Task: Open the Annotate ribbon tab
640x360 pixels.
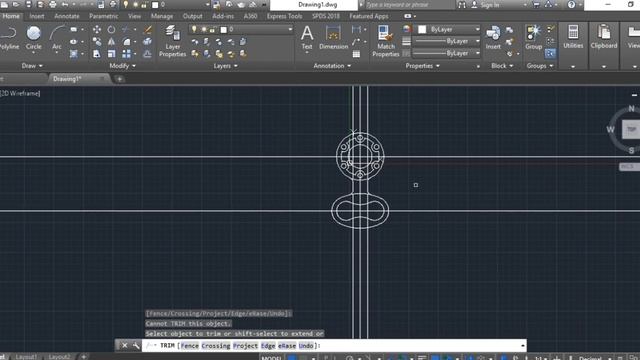Action: pos(67,16)
